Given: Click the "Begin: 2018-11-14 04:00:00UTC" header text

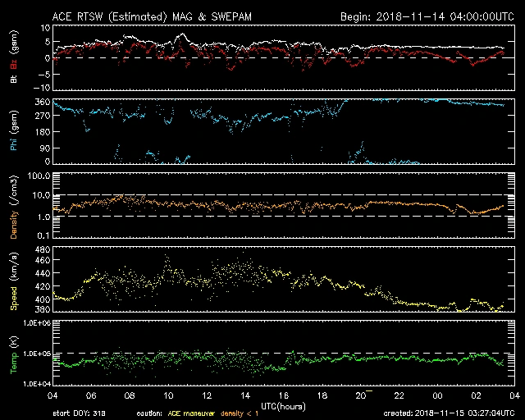Looking at the screenshot, I should point(427,16).
